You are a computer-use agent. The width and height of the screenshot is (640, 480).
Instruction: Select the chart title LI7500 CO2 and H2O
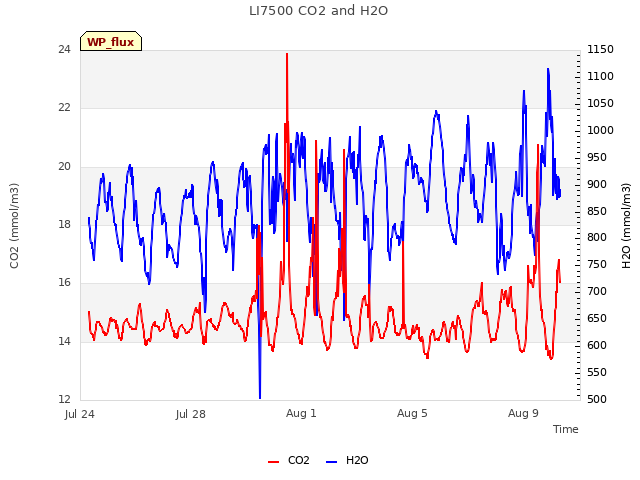318,11
